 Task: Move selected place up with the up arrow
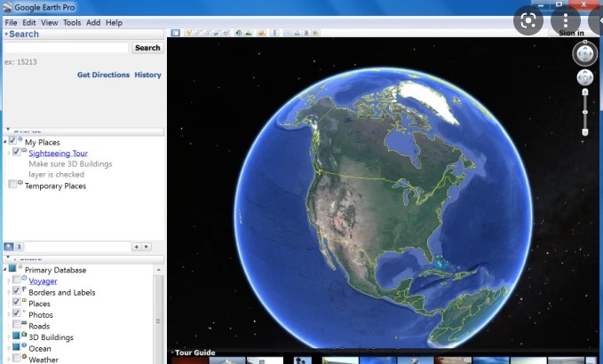pos(137,247)
